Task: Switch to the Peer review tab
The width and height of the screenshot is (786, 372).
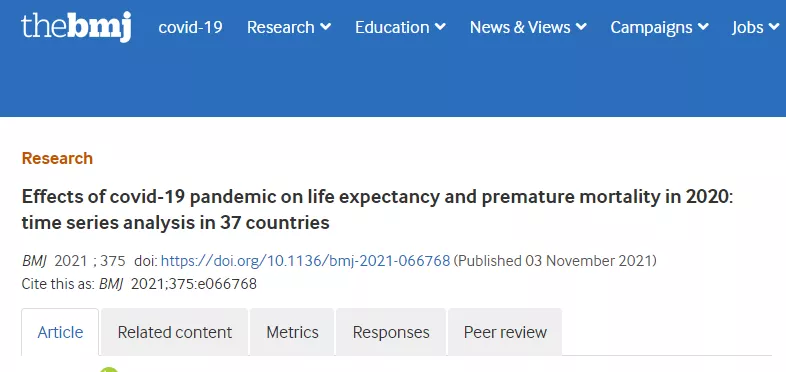Action: coord(505,332)
